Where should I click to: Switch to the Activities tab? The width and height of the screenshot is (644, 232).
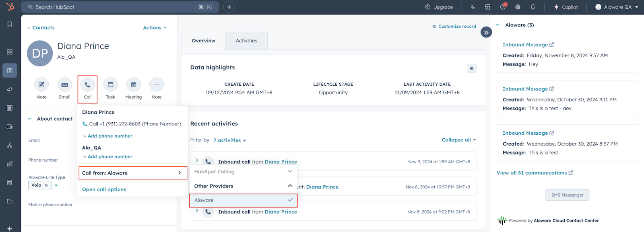[x=246, y=41]
